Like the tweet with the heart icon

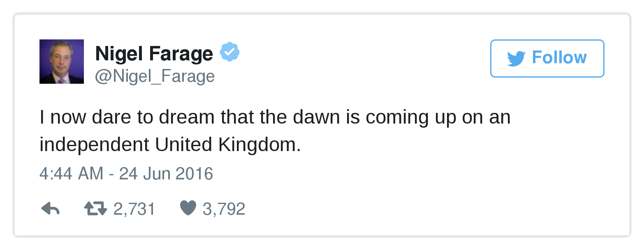click(188, 209)
